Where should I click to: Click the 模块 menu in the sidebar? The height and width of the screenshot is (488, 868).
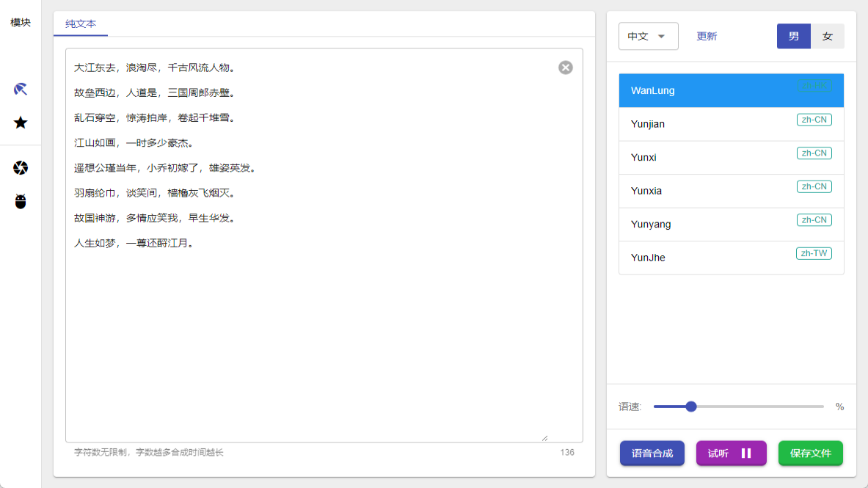pos(19,22)
